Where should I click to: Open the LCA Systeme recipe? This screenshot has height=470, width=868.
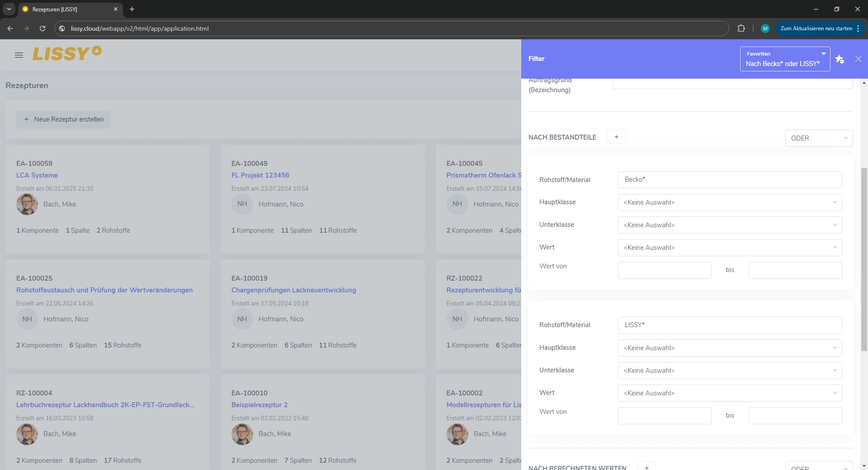pyautogui.click(x=37, y=175)
